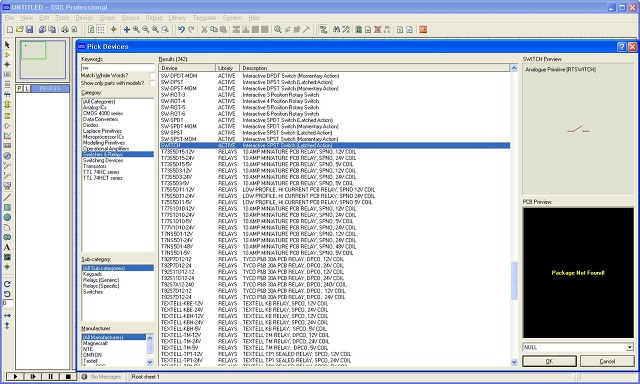Select the Subcircuit mode tool
The image size is (640, 384).
coord(7,104)
